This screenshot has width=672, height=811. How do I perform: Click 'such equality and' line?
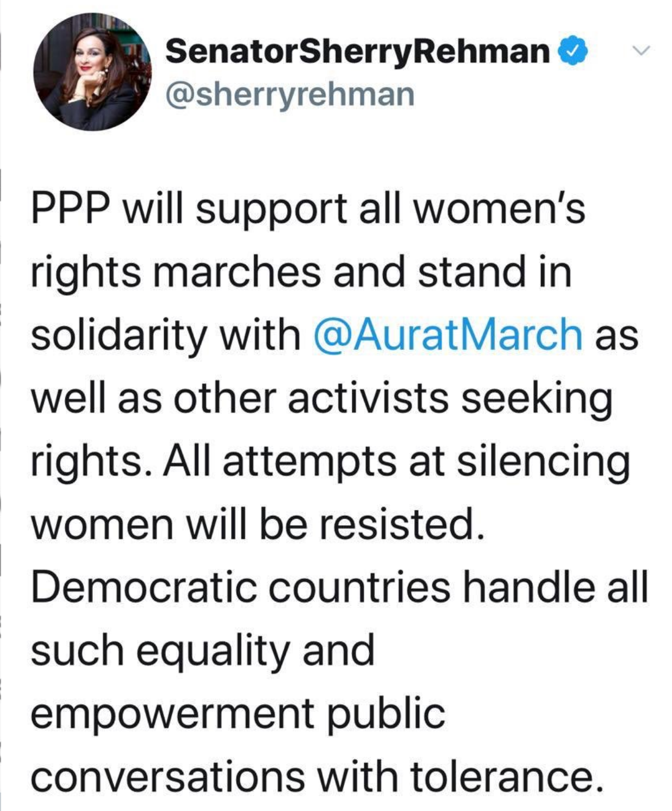202,650
